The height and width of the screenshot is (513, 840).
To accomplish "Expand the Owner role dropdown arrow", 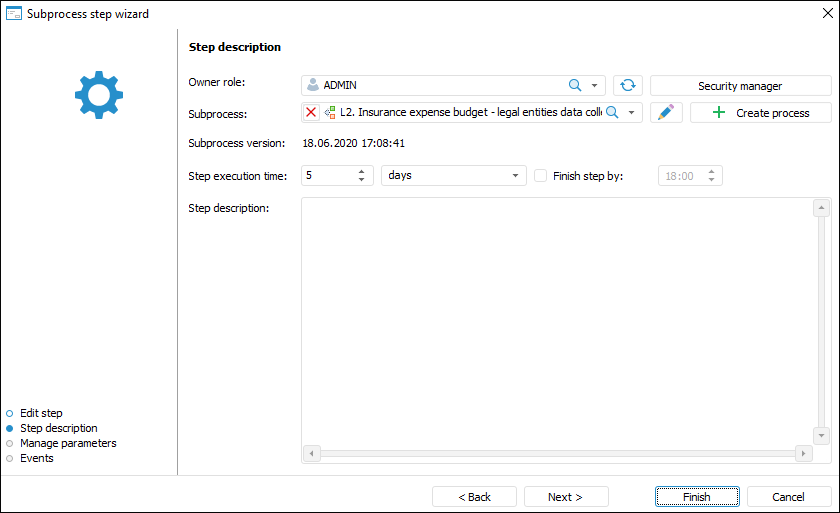I will [x=594, y=86].
